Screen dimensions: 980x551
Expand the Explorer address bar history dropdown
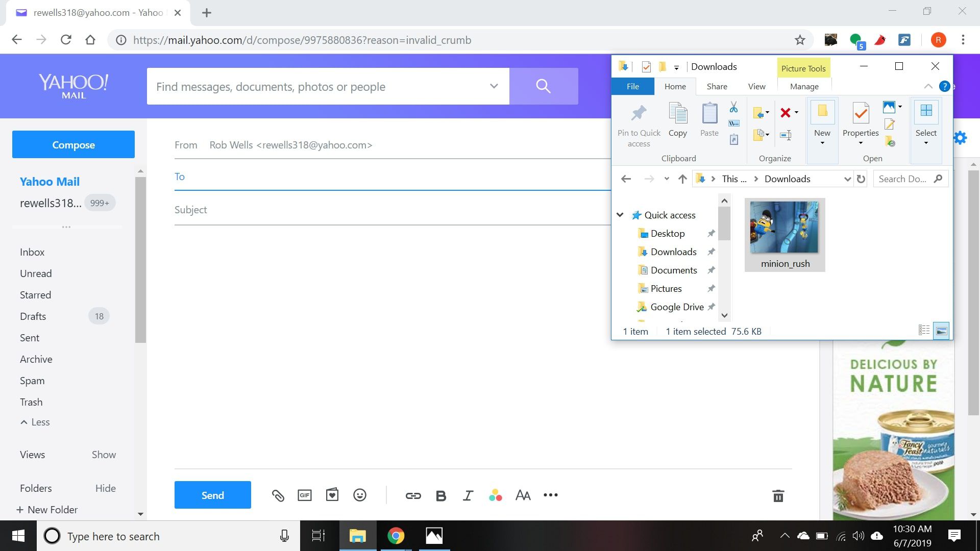pyautogui.click(x=847, y=179)
